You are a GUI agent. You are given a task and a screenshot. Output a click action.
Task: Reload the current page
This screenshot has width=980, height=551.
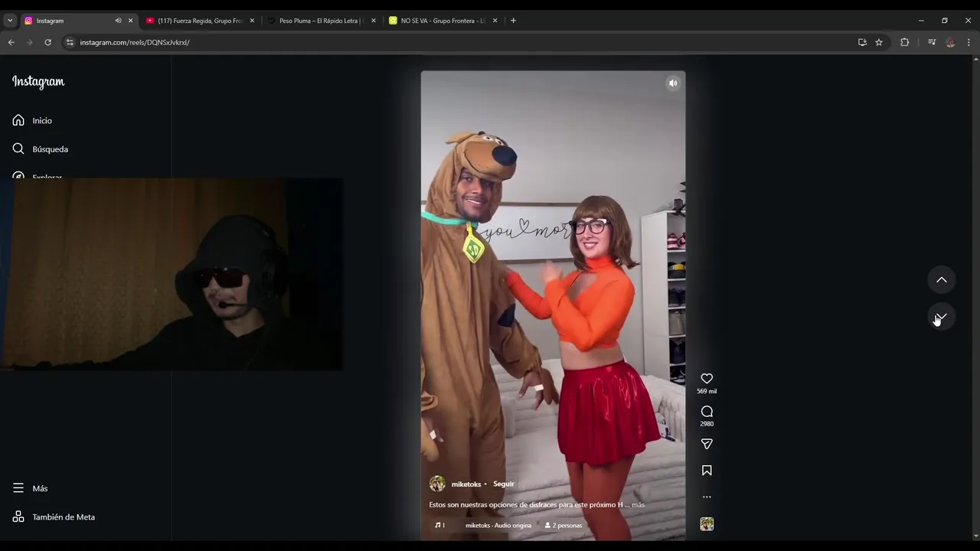pyautogui.click(x=47, y=42)
